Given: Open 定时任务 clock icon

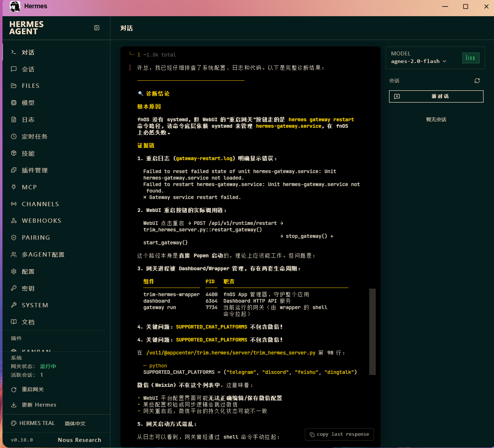Looking at the screenshot, I should tap(14, 136).
